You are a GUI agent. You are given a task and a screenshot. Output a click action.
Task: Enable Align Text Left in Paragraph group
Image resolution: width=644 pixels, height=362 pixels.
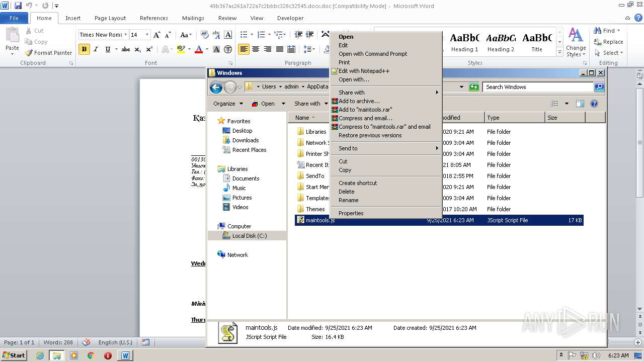[x=244, y=49]
